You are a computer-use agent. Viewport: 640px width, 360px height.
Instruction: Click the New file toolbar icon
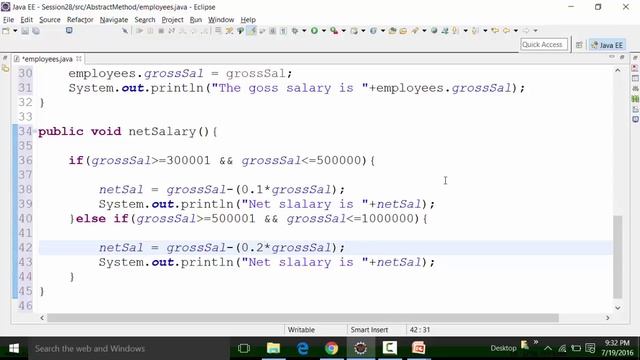click(6, 31)
